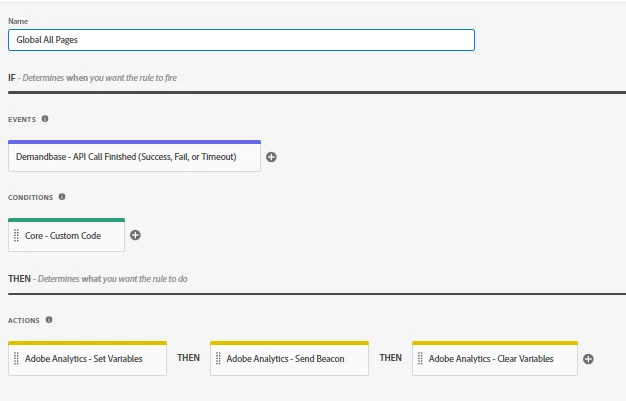Image resolution: width=626 pixels, height=401 pixels.
Task: Add a new action with plus icon
Action: click(588, 359)
